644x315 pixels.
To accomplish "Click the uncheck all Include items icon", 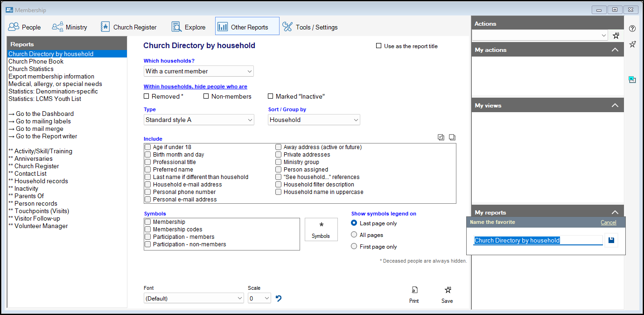I will tap(452, 137).
